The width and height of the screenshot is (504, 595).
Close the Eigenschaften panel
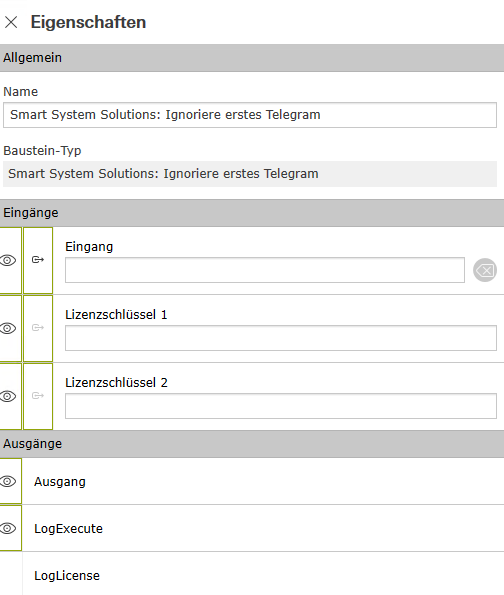11,22
